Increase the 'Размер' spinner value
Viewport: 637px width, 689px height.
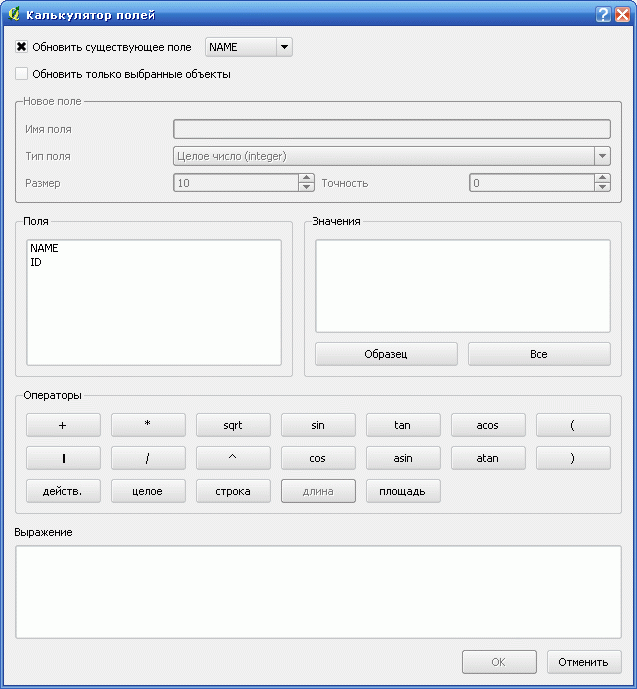tap(306, 178)
